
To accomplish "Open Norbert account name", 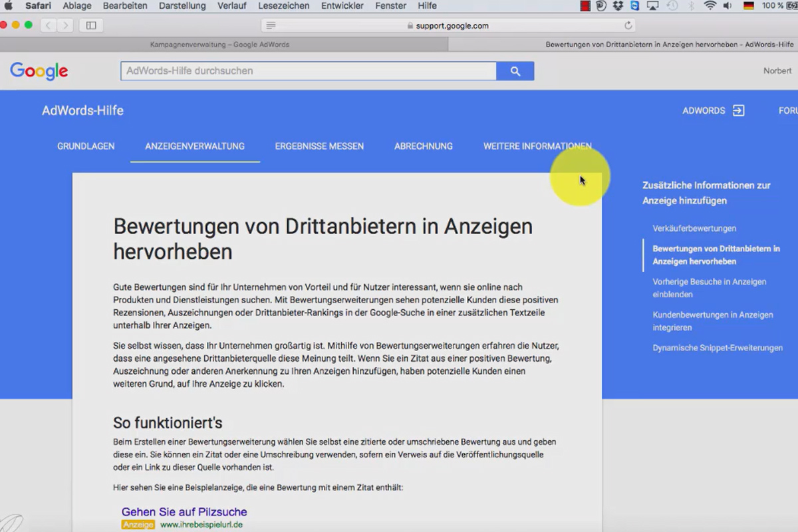I will pos(777,71).
